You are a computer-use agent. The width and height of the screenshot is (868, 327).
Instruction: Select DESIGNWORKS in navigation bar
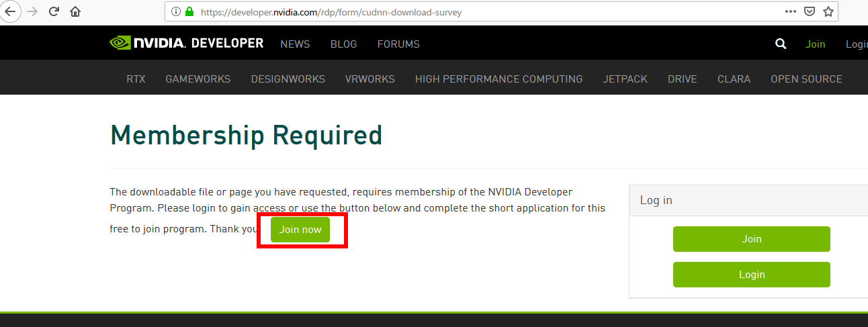(x=288, y=79)
